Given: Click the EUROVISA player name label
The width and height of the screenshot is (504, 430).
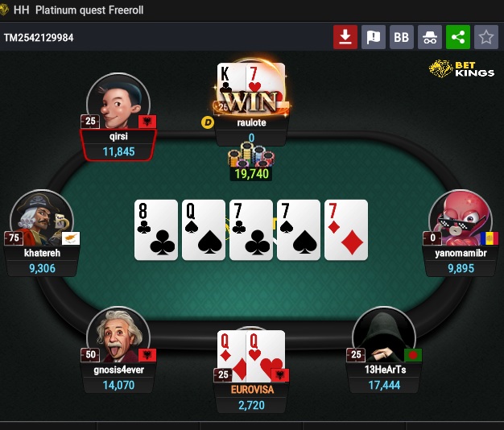Looking at the screenshot, I should click(252, 390).
